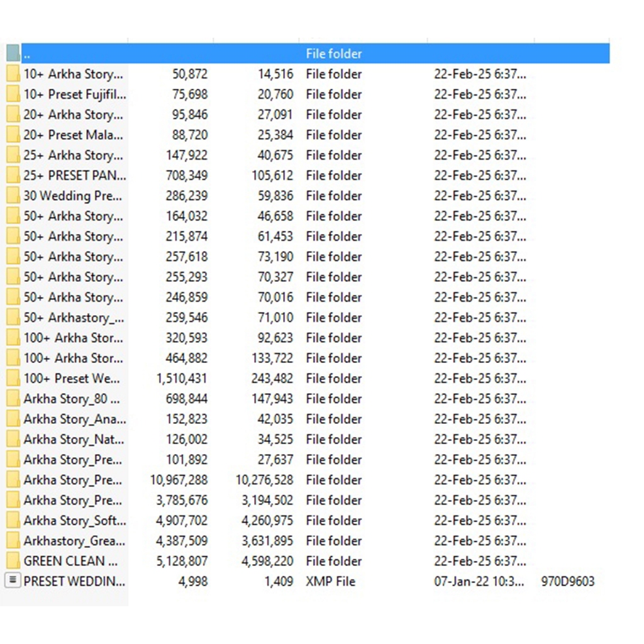Click the '07-Jan-22 10:3...' modified date
Viewport: 644px width, 644px height.
tap(479, 582)
